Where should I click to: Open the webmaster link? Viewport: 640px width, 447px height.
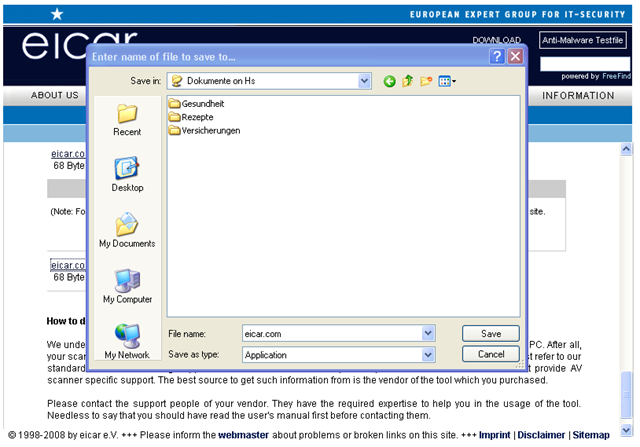pyautogui.click(x=243, y=435)
